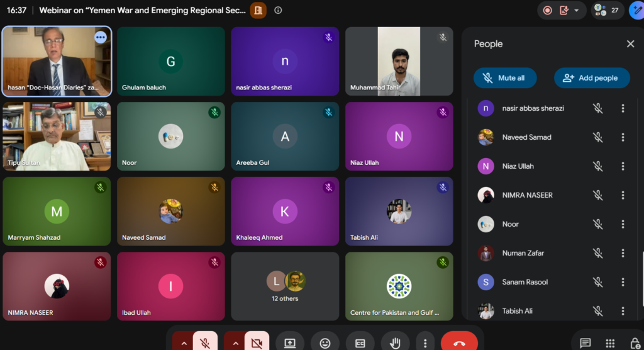
Task: Expand the dropdown arrow beside the notes icon
Action: click(577, 10)
